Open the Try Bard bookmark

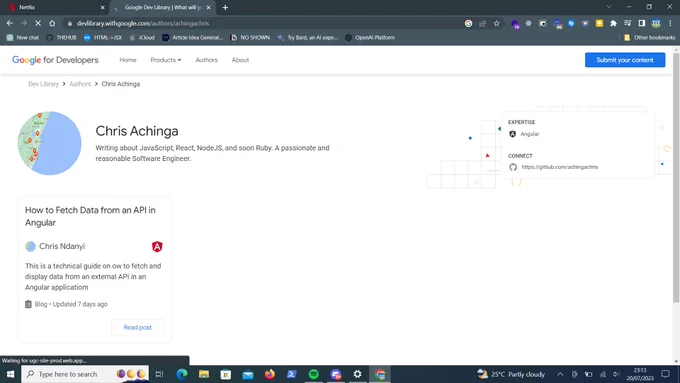point(308,38)
